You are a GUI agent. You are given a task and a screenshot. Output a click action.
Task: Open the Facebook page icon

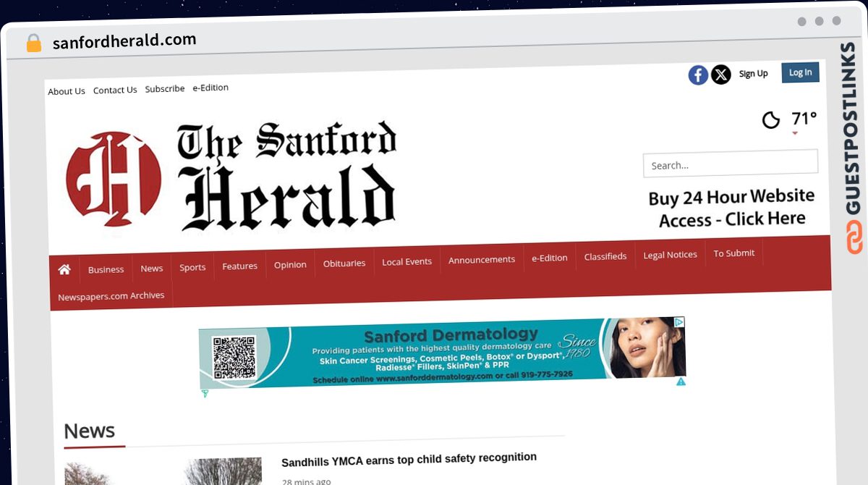[698, 75]
